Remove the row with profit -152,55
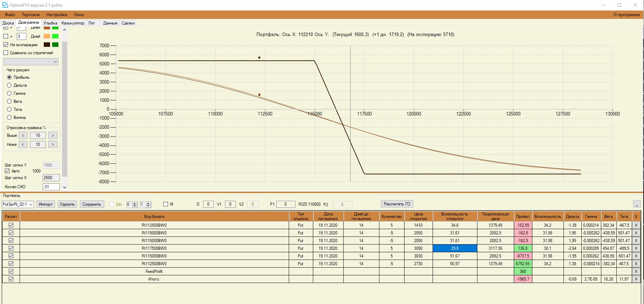 [636, 225]
